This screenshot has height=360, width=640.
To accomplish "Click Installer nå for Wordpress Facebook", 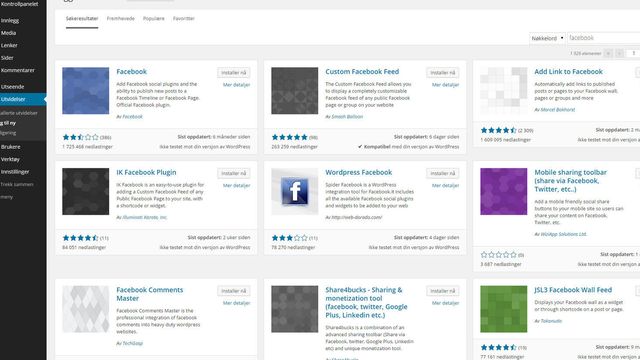I will pos(442,173).
